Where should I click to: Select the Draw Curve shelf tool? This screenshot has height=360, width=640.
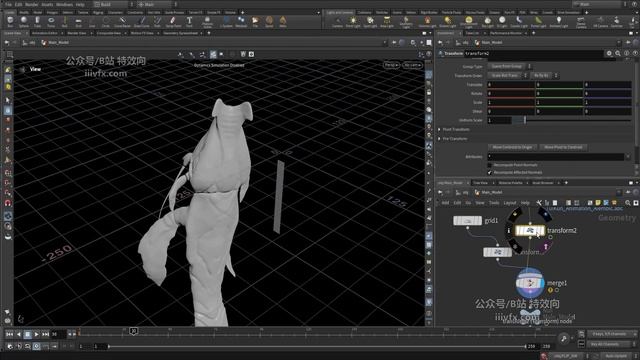(x=142, y=22)
